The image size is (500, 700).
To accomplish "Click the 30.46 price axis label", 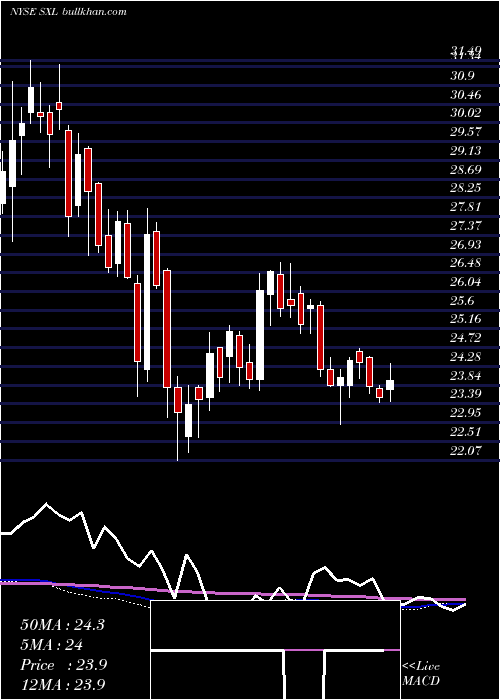I will [466, 95].
